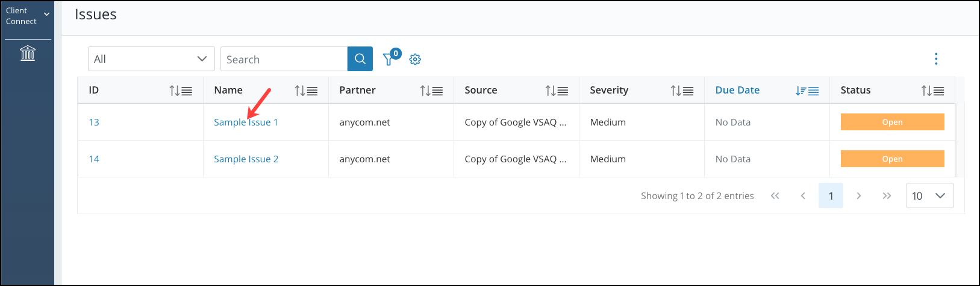The width and height of the screenshot is (980, 286).
Task: Open the Sample Issue 2 link
Action: point(246,159)
